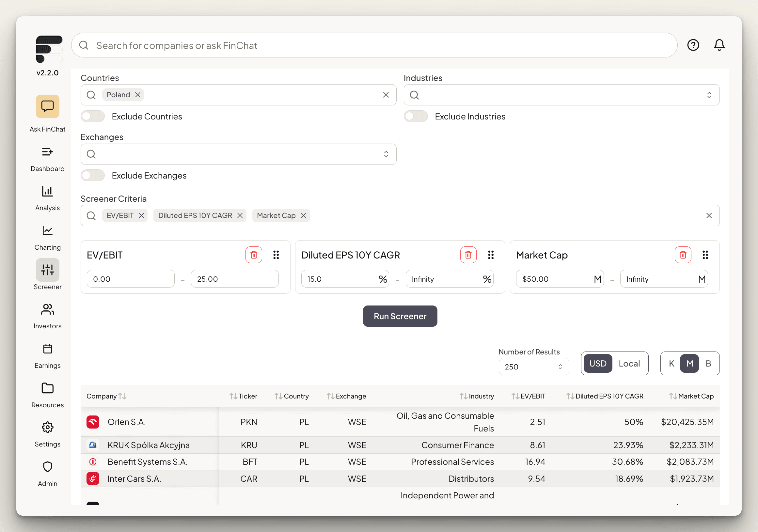Expand the Exchanges dropdown
This screenshot has width=758, height=532.
click(x=386, y=154)
